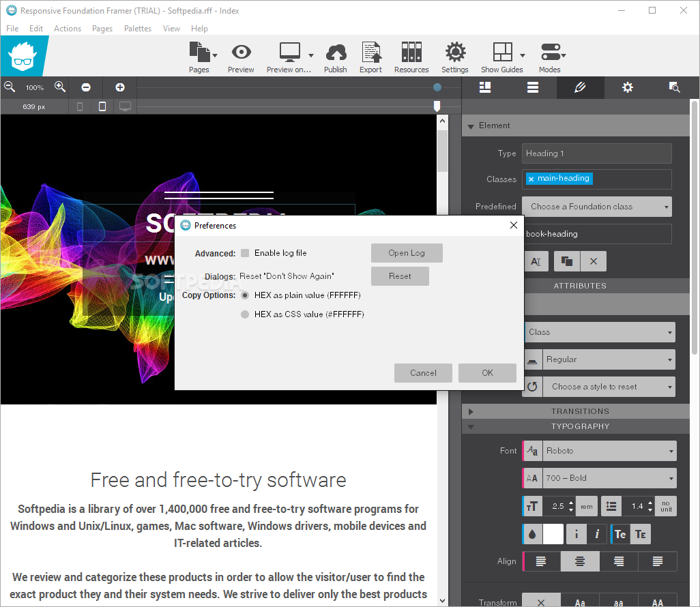Click the zoom out magnifier

(x=10, y=87)
